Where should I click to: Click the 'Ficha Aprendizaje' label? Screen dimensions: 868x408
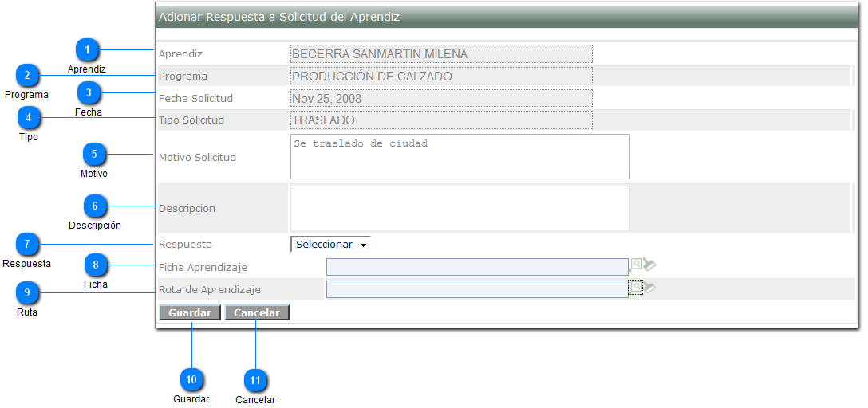coord(203,268)
